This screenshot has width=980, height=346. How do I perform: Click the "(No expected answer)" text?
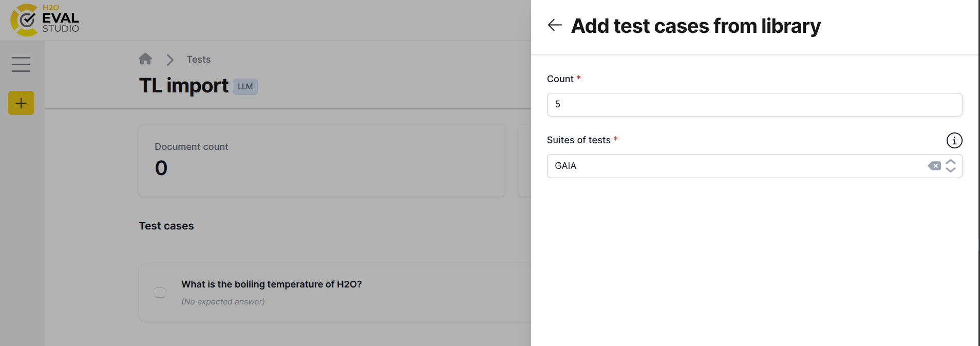(x=223, y=302)
